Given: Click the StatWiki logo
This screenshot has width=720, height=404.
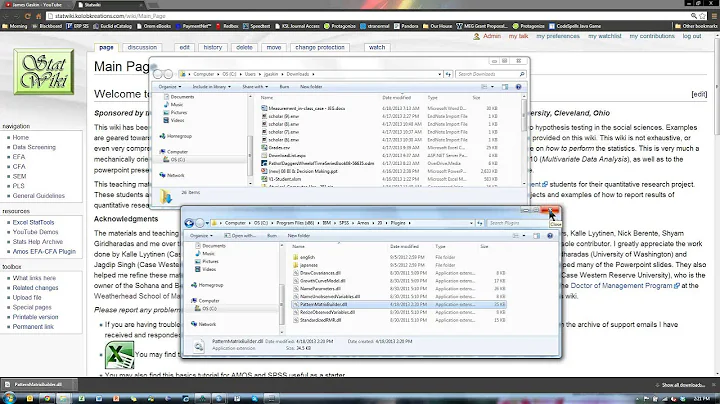Looking at the screenshot, I should click(44, 72).
